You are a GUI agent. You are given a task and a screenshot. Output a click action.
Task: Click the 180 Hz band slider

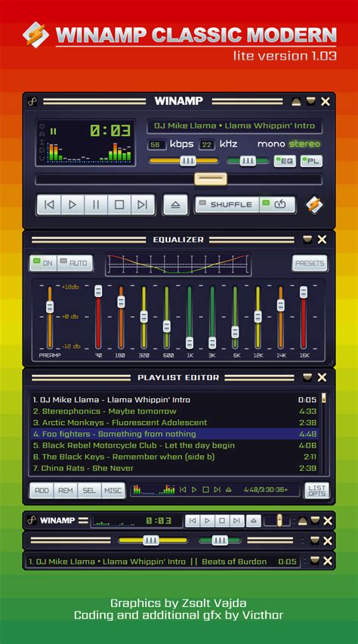pos(121,317)
